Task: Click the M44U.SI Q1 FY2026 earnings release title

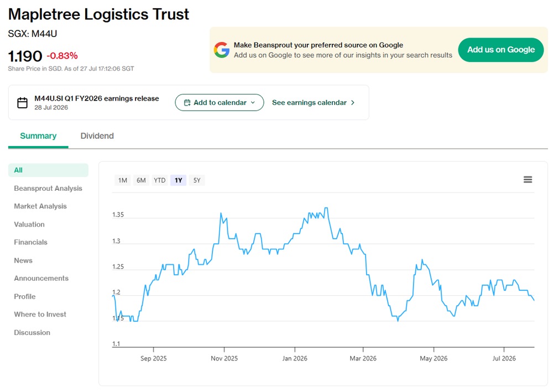Action: (x=97, y=99)
